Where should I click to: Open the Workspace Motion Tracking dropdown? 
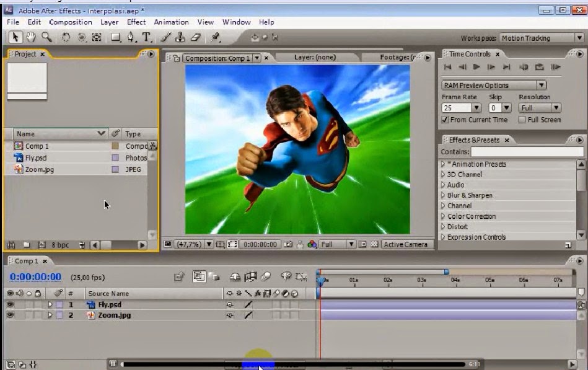coord(541,38)
